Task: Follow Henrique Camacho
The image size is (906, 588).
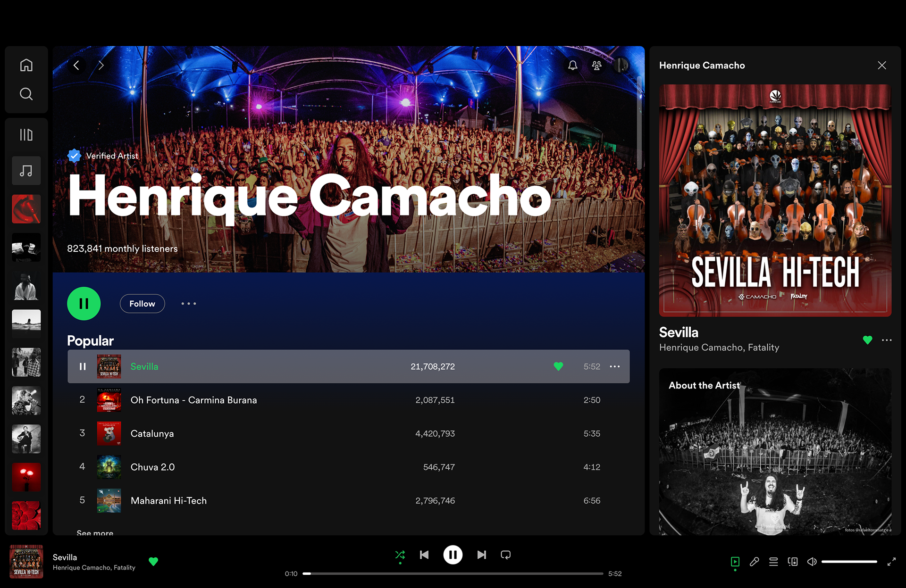Action: coord(142,304)
